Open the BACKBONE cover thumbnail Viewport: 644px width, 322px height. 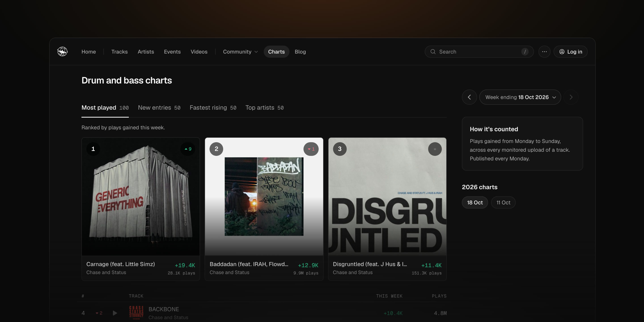pos(136,313)
